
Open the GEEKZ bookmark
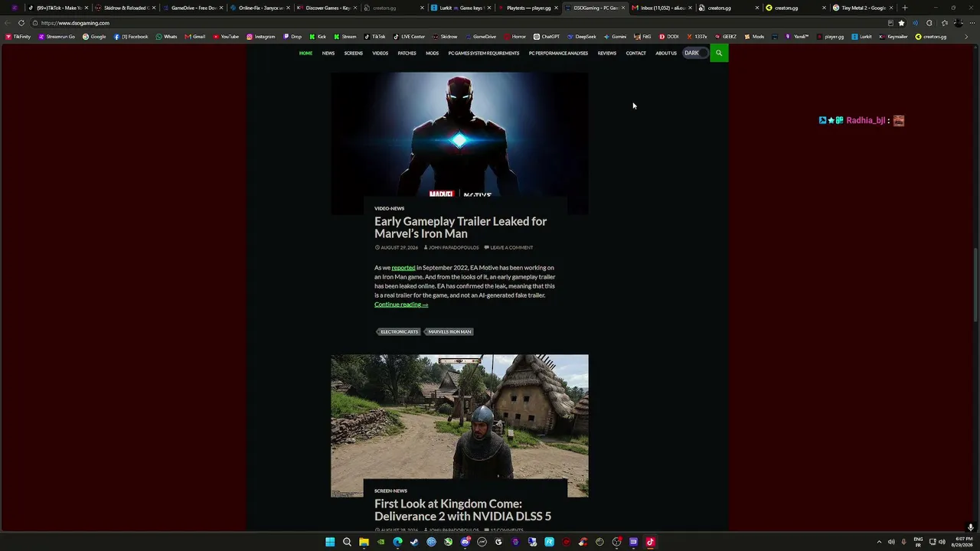click(x=726, y=37)
